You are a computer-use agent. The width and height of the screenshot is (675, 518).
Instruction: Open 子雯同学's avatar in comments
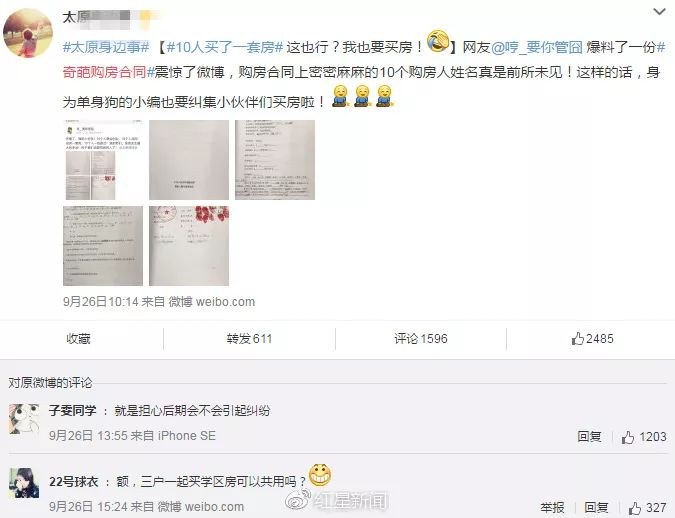(x=24, y=419)
